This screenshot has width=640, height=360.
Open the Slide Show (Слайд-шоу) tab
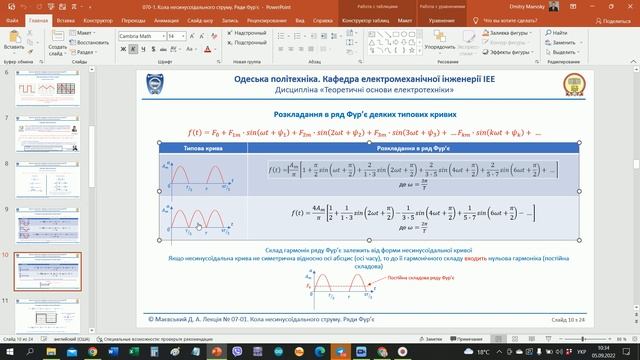point(200,20)
